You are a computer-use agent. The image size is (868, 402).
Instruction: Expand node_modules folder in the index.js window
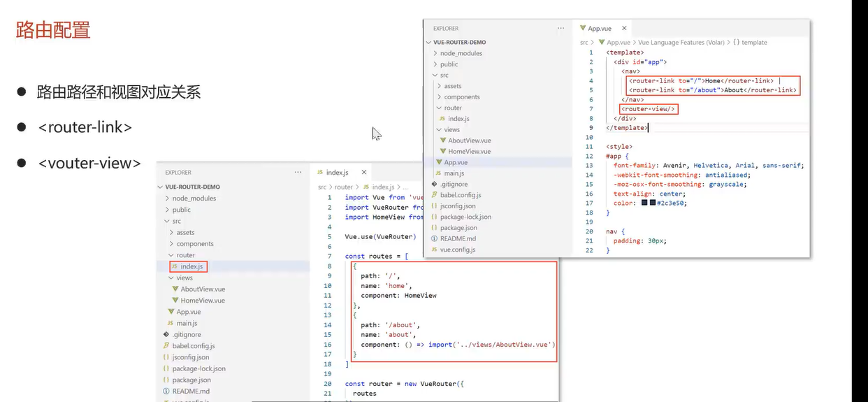tap(194, 198)
